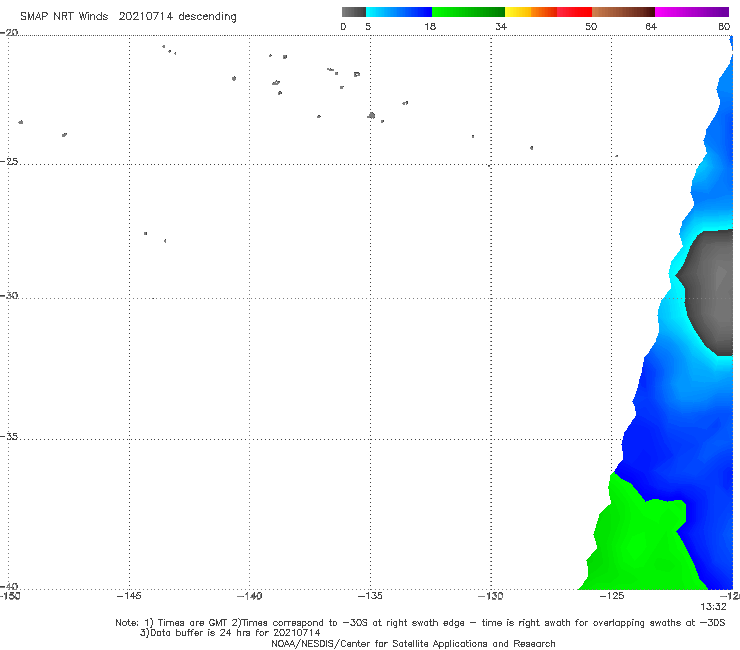Select the green segment of the colorbar

468,12
